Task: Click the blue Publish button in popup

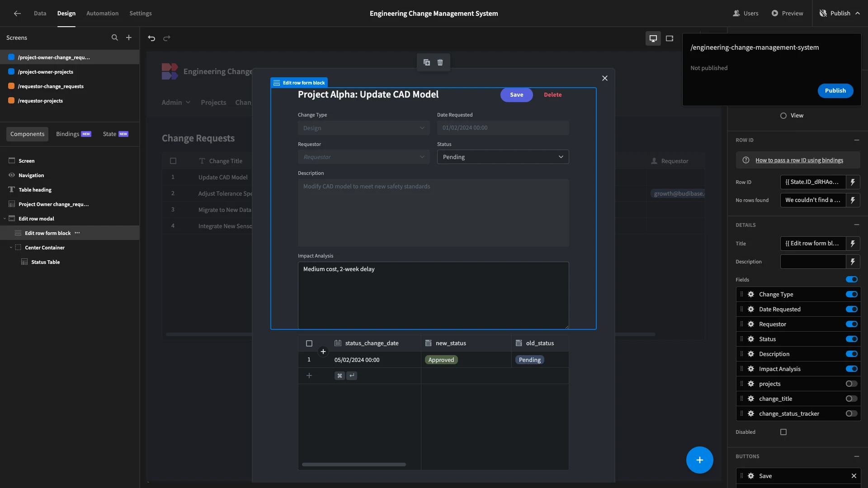Action: (x=835, y=90)
